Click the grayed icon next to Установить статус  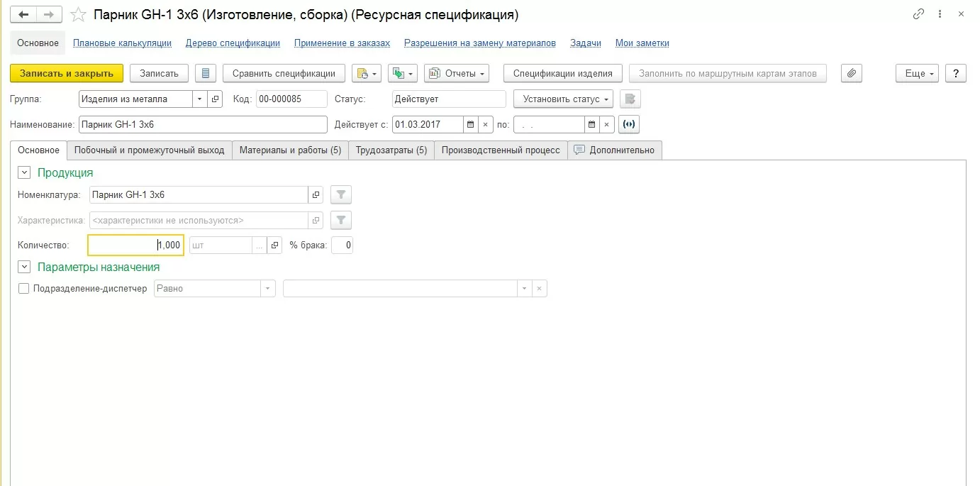[630, 99]
